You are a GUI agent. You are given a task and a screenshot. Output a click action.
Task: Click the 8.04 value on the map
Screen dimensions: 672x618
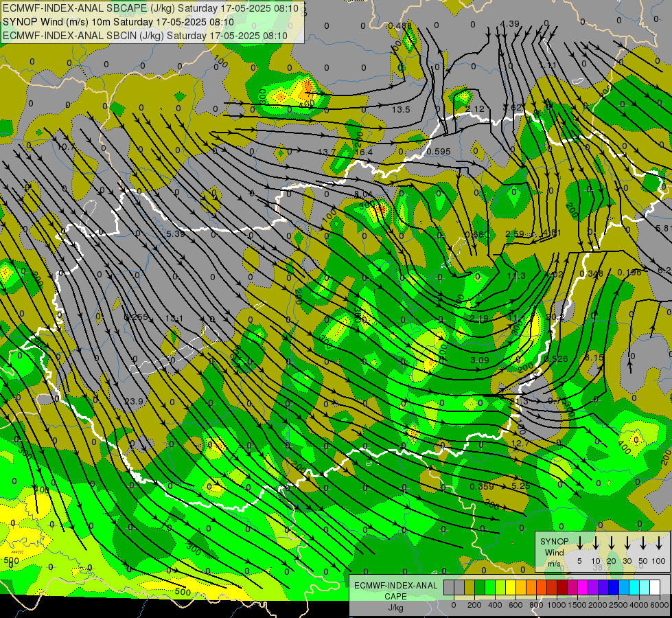pyautogui.click(x=363, y=194)
